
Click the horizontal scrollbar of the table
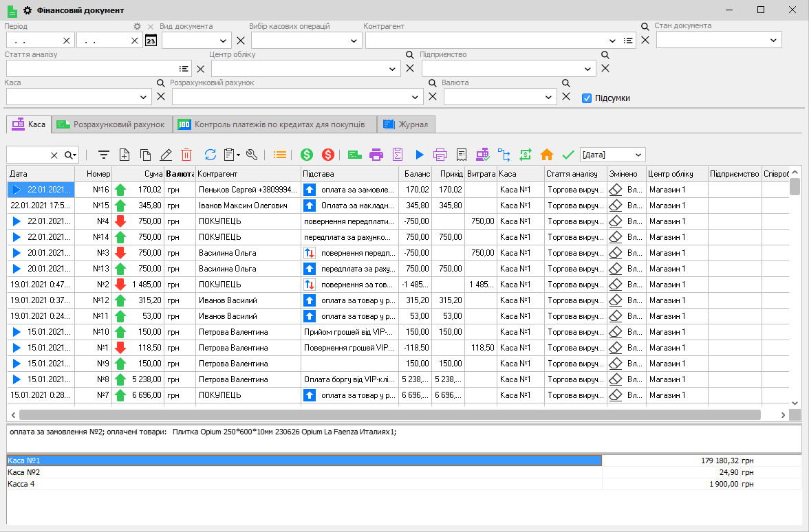coord(389,415)
